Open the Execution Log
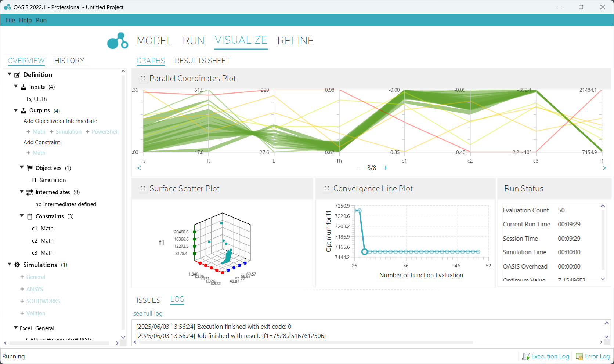The image size is (614, 364). [x=546, y=356]
